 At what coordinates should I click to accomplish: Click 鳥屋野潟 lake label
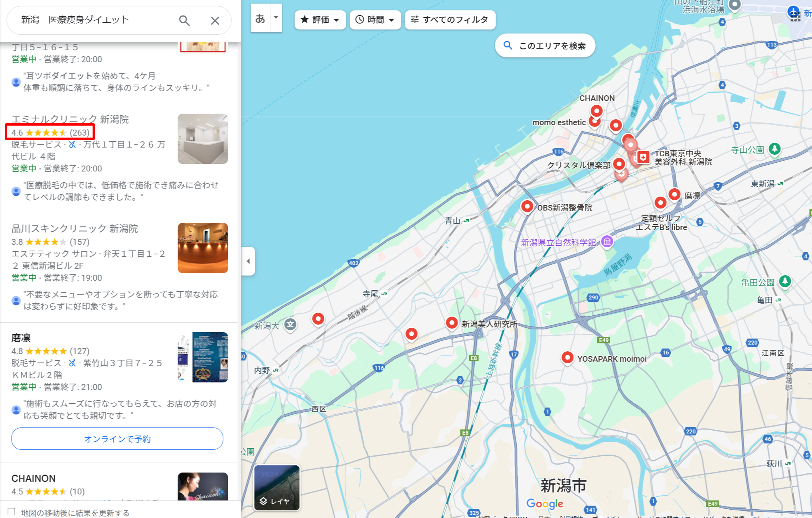coord(618,265)
